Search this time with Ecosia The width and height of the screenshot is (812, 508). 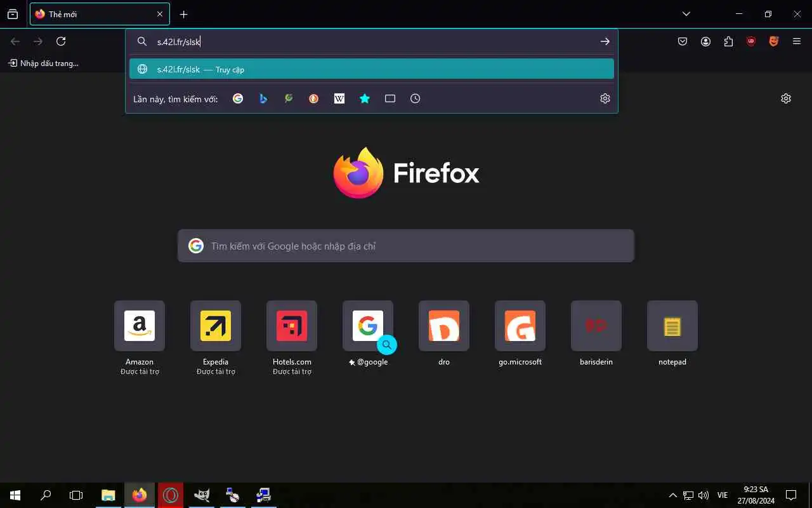[289, 98]
